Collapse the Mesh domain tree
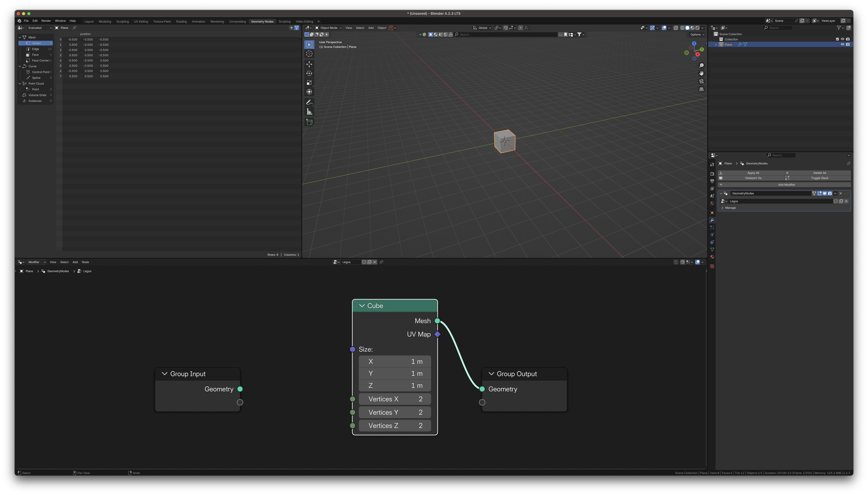This screenshot has width=868, height=495. click(x=20, y=37)
